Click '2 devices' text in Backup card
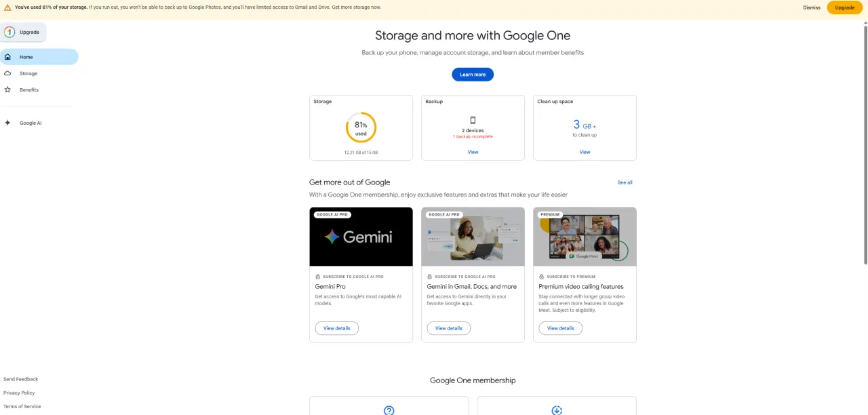This screenshot has width=868, height=415. [473, 130]
